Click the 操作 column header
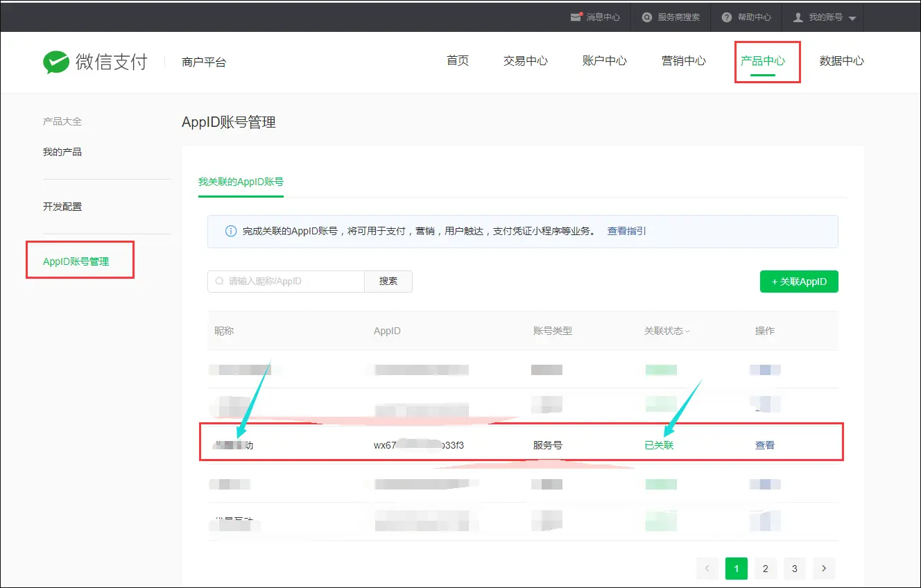The image size is (921, 588). [x=765, y=331]
